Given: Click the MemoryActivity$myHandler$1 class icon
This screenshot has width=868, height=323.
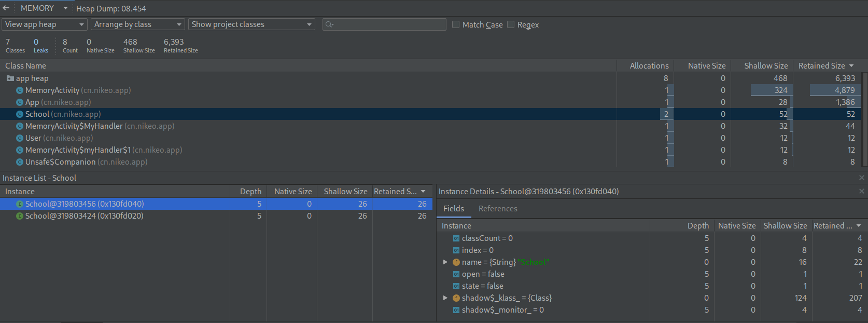Looking at the screenshot, I should [x=20, y=150].
